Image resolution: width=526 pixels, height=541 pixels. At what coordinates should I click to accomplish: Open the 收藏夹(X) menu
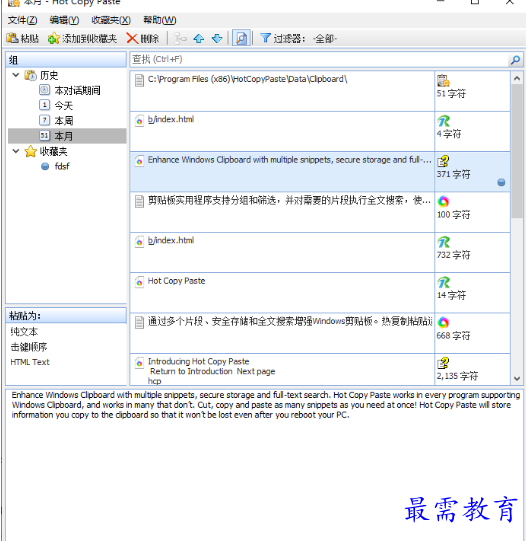(x=111, y=20)
